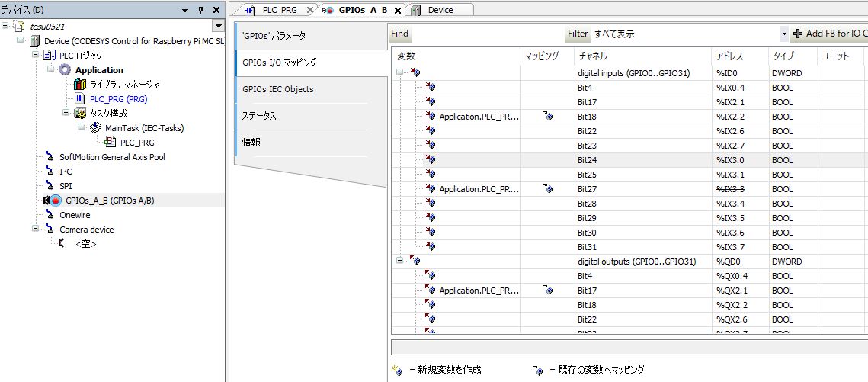This screenshot has width=868, height=382.
Task: Click the Camera device icon
Action: click(50, 230)
